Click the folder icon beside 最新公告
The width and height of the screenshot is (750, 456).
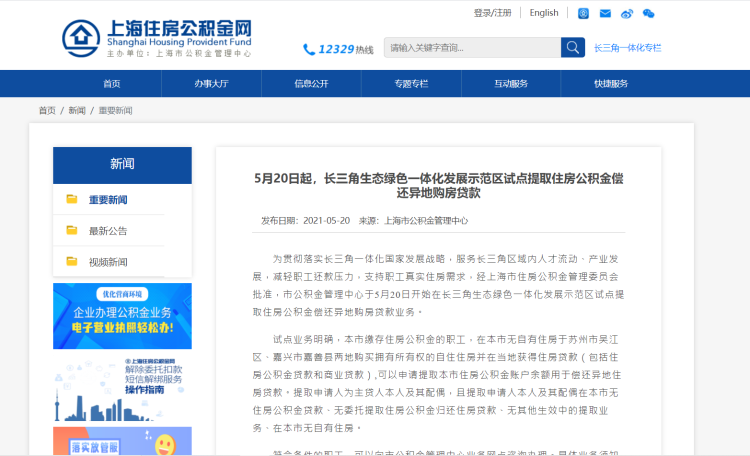click(72, 230)
